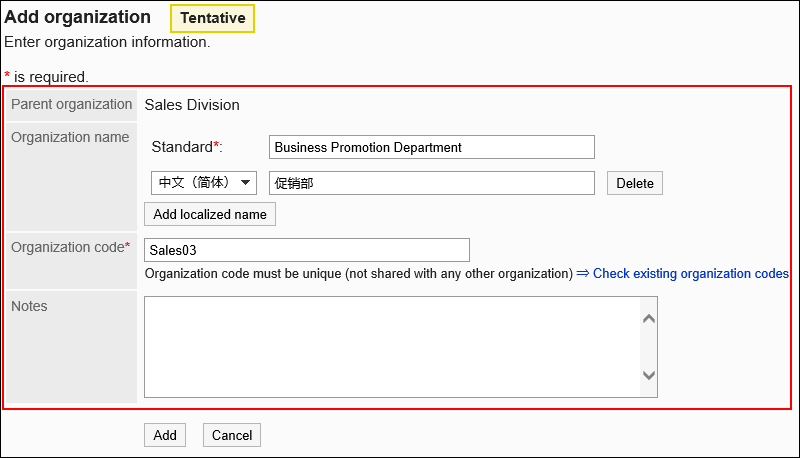
Task: Click the localized name field 促销部
Action: [432, 183]
